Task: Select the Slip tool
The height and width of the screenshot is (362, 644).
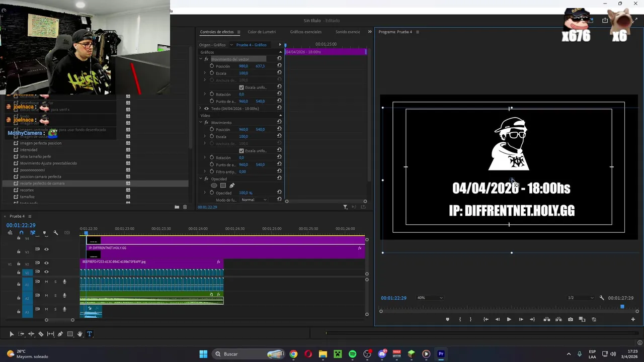Action: click(50, 334)
